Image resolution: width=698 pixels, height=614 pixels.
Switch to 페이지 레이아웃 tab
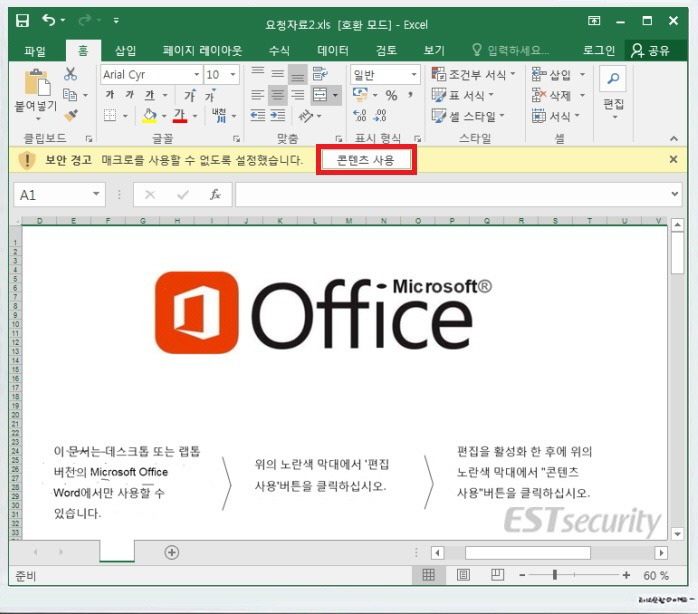pos(203,50)
